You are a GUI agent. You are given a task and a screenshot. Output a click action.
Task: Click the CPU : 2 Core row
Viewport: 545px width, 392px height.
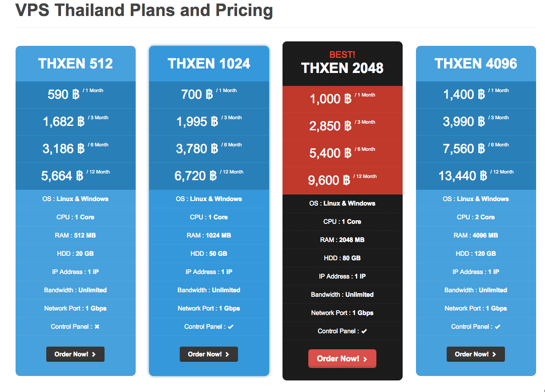476,217
